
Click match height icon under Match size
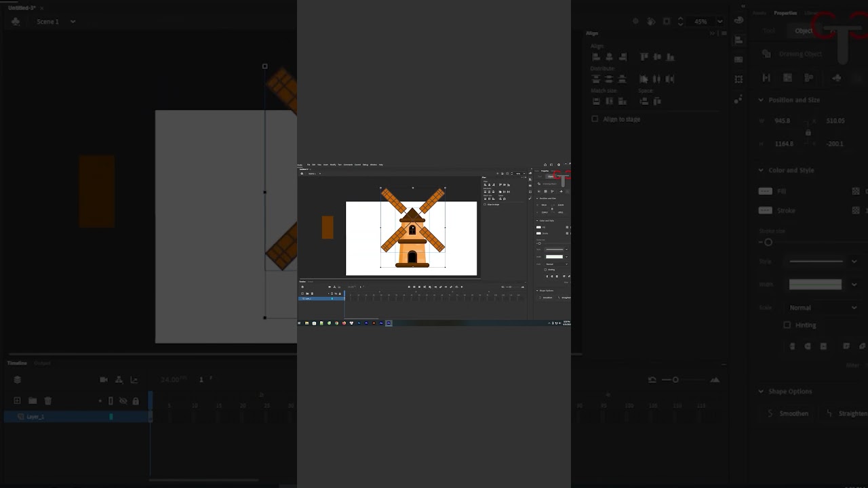pyautogui.click(x=610, y=101)
